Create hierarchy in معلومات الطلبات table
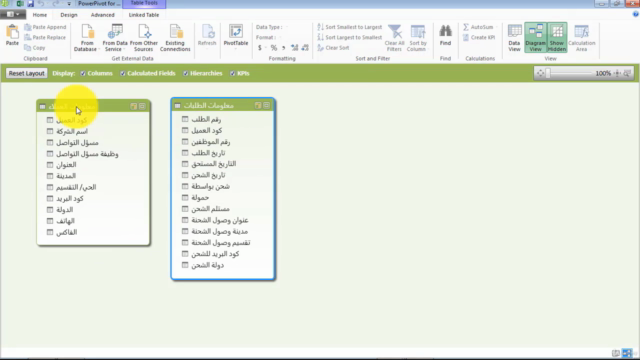 258,105
